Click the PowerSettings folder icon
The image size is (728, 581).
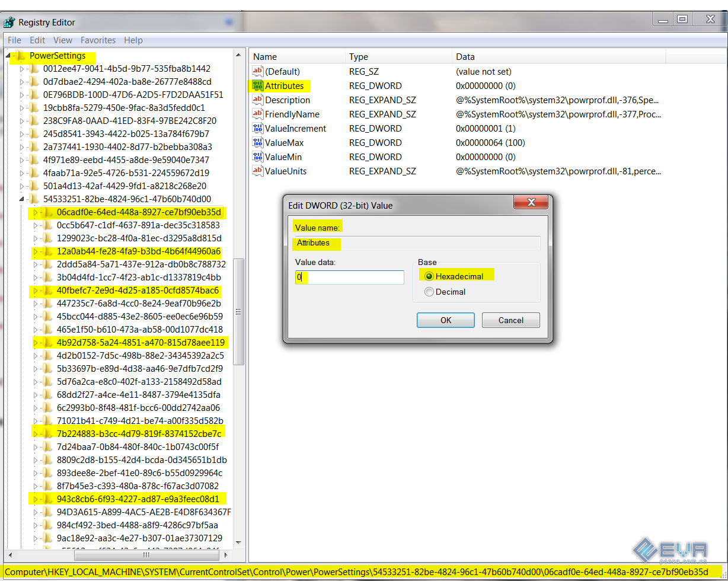tap(20, 56)
